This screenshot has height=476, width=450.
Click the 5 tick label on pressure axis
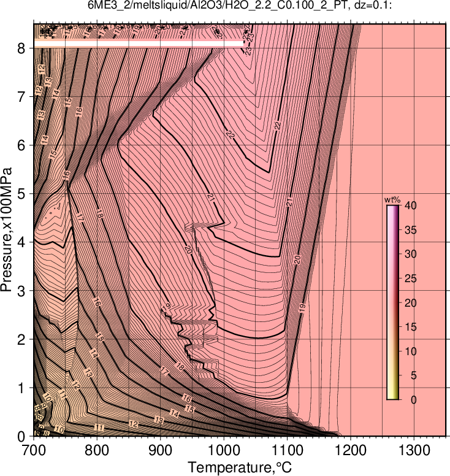tap(21, 194)
